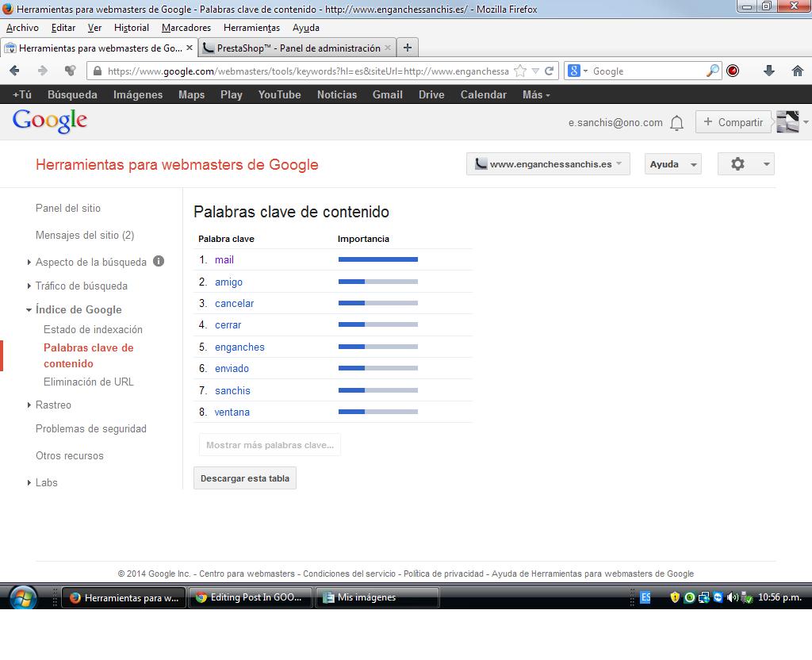Click Firefox forward arrow button
The height and width of the screenshot is (660, 812).
43,71
